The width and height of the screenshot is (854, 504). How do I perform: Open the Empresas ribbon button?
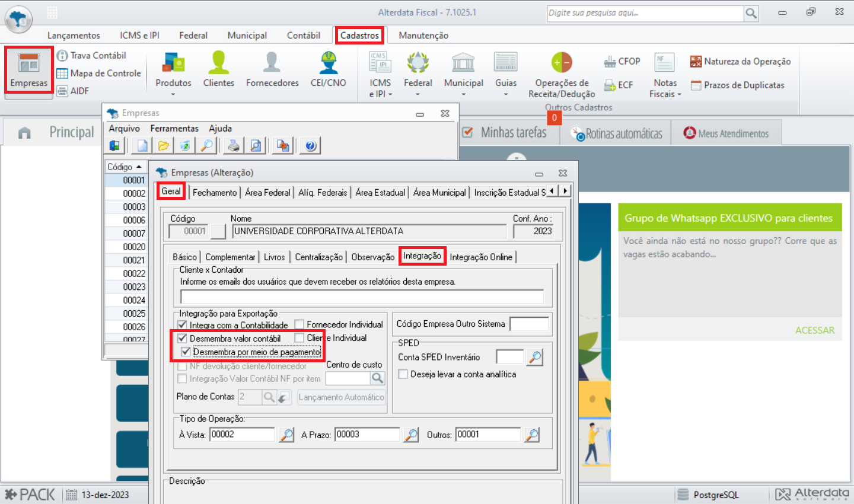(x=28, y=70)
